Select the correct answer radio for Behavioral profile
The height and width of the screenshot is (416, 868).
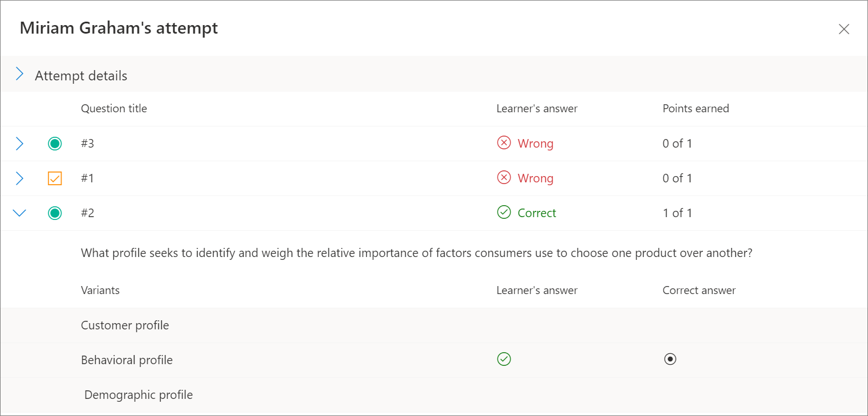tap(670, 359)
